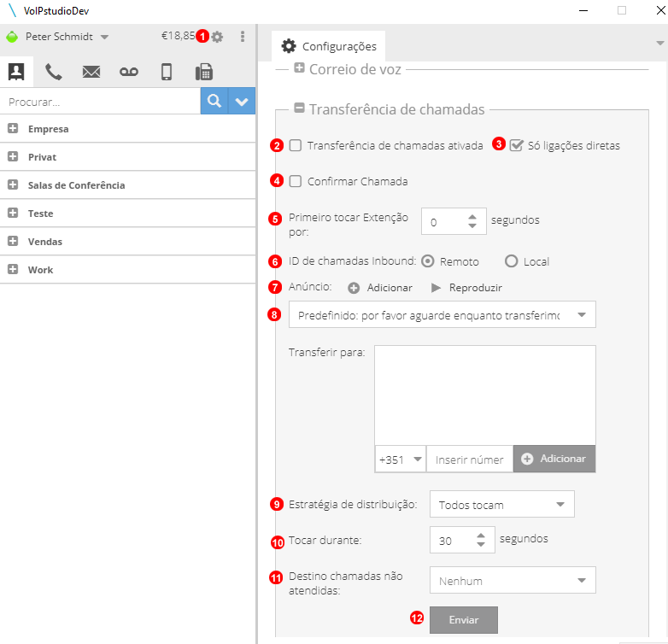
Task: Select Remoto inbound caller ID
Action: (428, 261)
